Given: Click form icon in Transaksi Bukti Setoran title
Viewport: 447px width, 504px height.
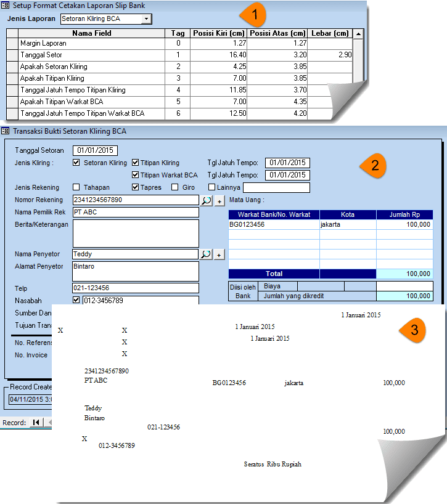Looking at the screenshot, I should pos(5,131).
